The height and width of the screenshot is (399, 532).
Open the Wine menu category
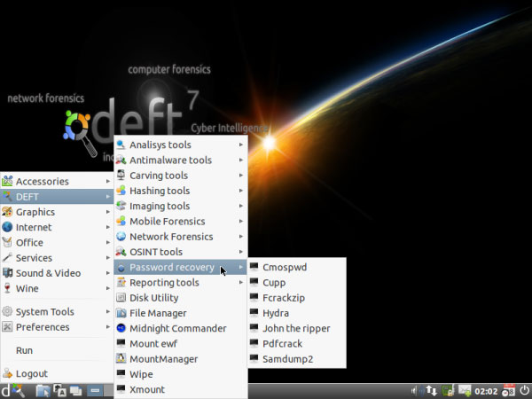click(57, 288)
